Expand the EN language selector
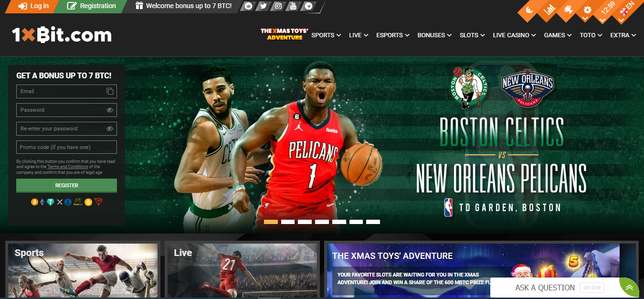This screenshot has width=644, height=299. click(x=626, y=10)
